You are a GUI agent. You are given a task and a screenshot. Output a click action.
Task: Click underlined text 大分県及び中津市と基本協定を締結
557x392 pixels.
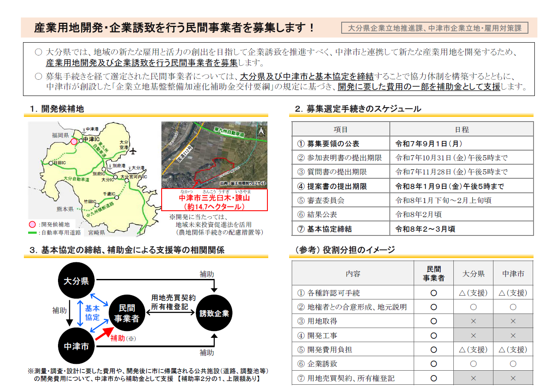click(x=307, y=77)
